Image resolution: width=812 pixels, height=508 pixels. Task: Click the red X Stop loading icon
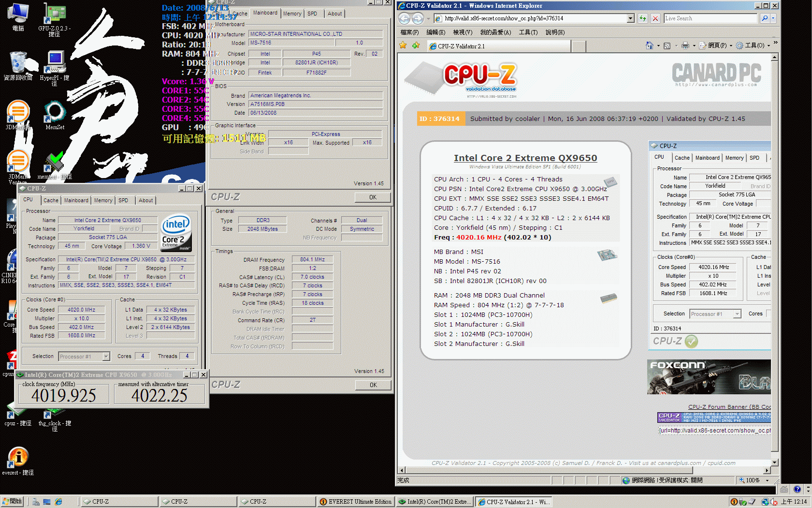click(x=655, y=18)
